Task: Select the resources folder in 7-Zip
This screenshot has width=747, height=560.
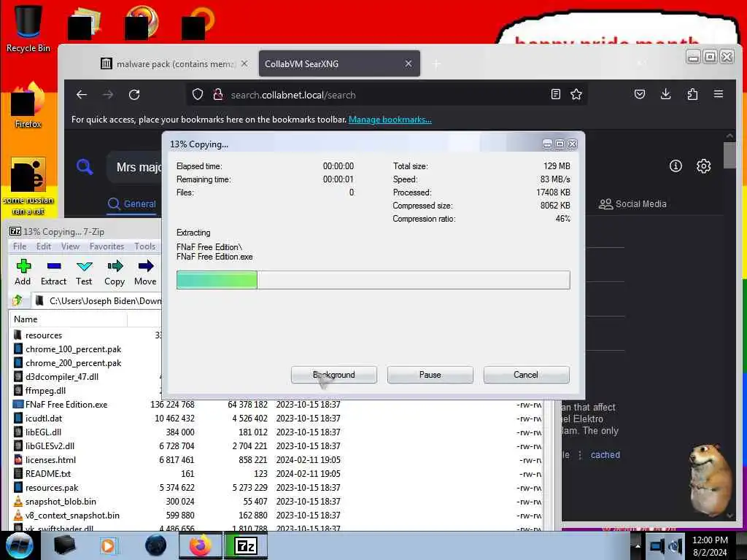Action: point(44,335)
